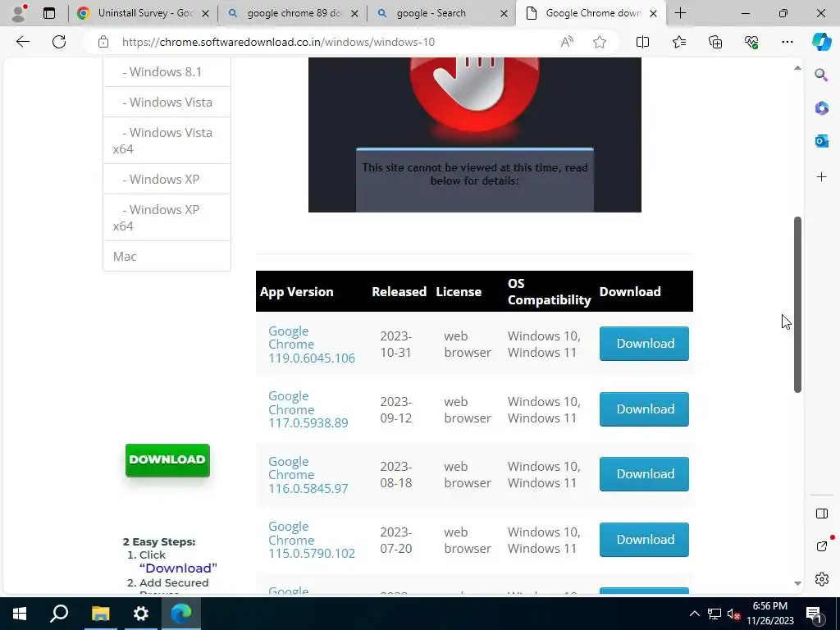The image size is (840, 630).
Task: Open the Edge profile icon
Action: 20,13
